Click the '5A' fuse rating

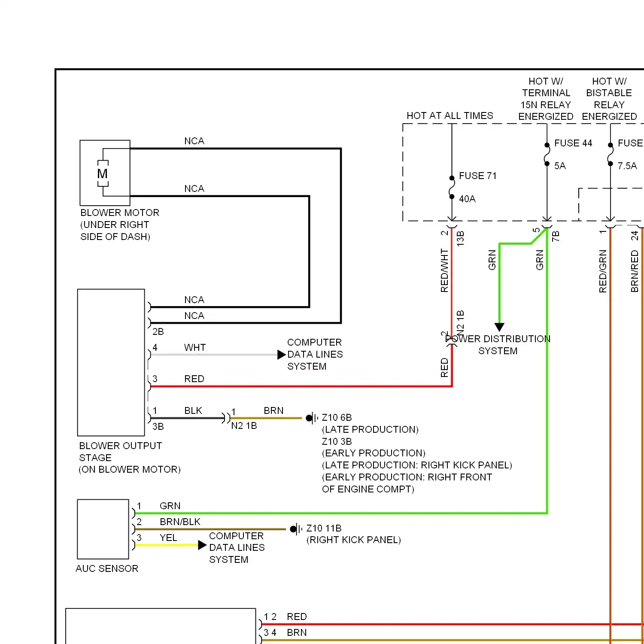560,166
